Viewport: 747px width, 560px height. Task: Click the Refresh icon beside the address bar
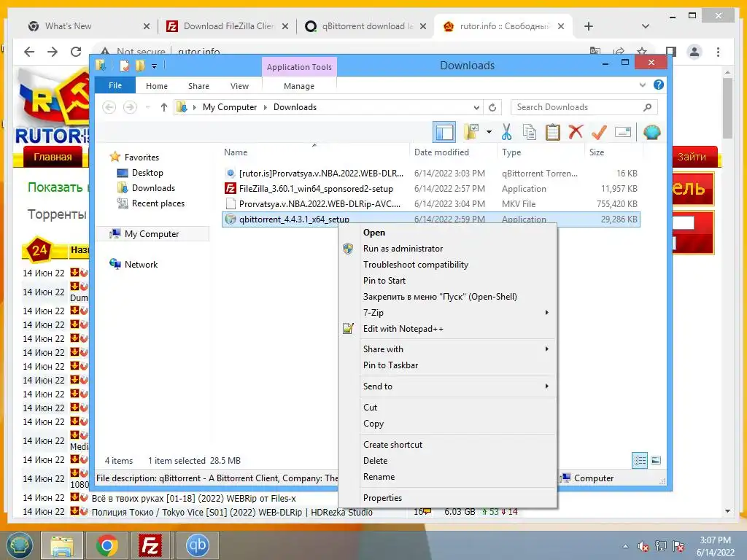click(492, 107)
